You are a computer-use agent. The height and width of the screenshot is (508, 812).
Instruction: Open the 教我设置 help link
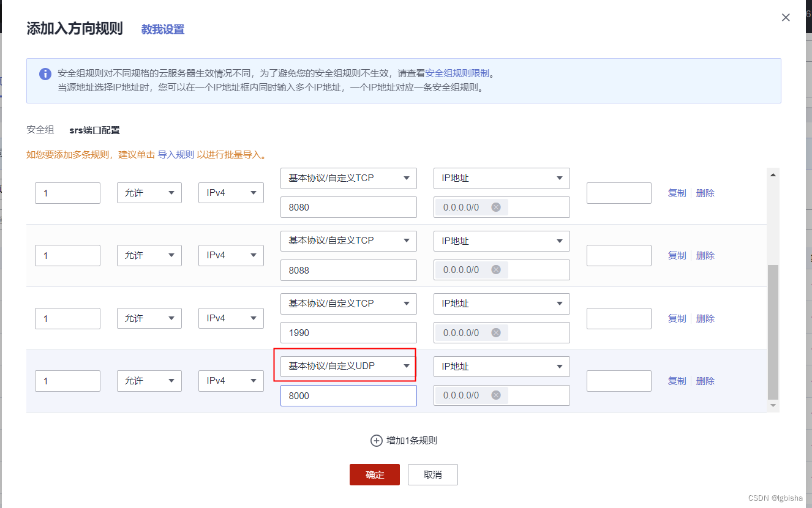[x=163, y=29]
